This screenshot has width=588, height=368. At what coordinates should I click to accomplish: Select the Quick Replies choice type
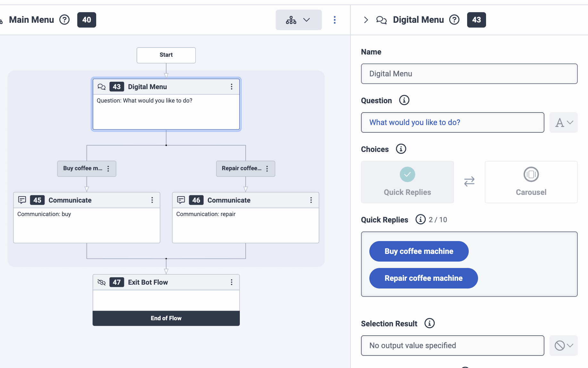tap(407, 182)
